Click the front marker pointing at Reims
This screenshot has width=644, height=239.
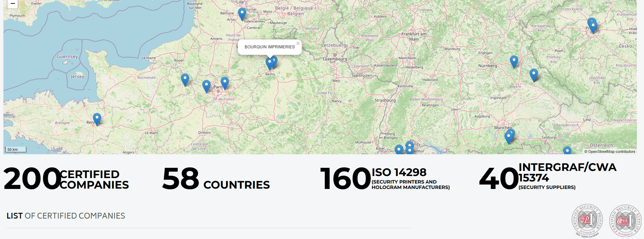(270, 64)
